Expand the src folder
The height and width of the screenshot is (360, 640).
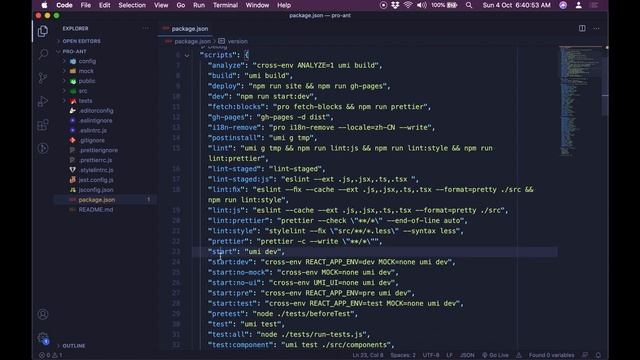[x=83, y=91]
